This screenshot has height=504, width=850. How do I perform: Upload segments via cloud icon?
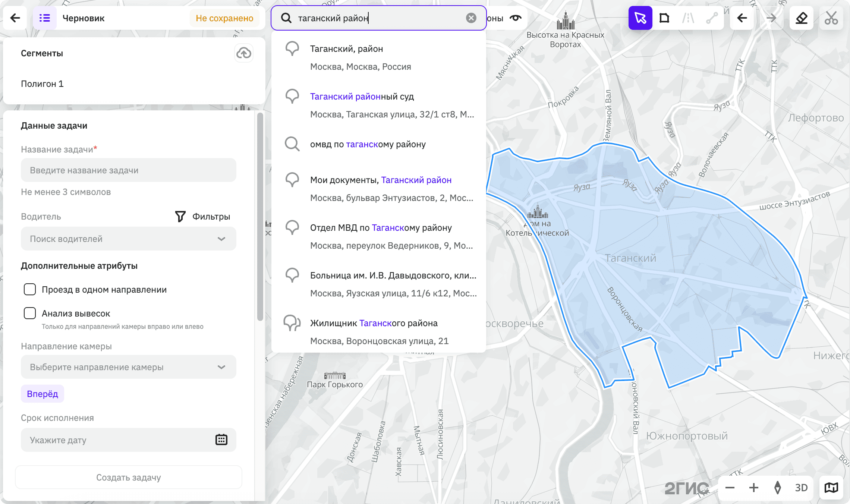244,53
